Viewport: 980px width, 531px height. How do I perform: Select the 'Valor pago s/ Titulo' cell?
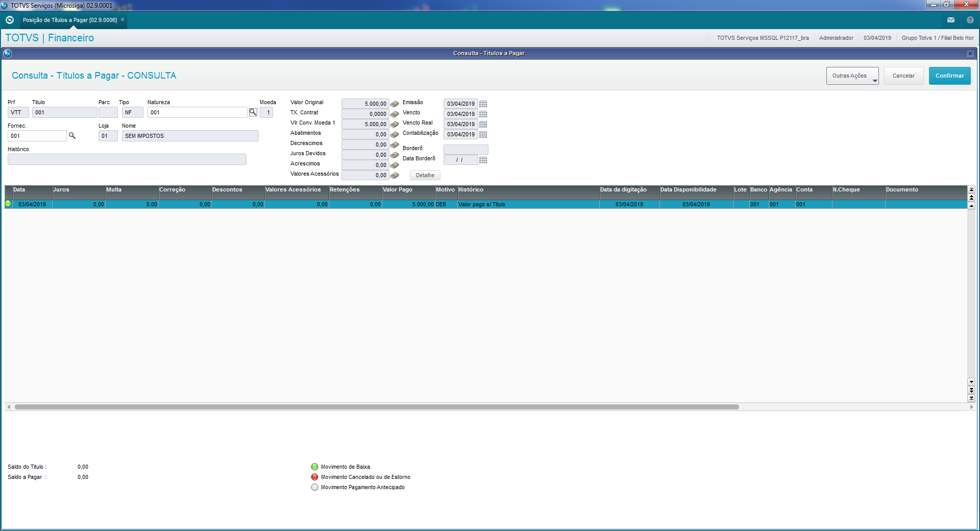(528, 204)
